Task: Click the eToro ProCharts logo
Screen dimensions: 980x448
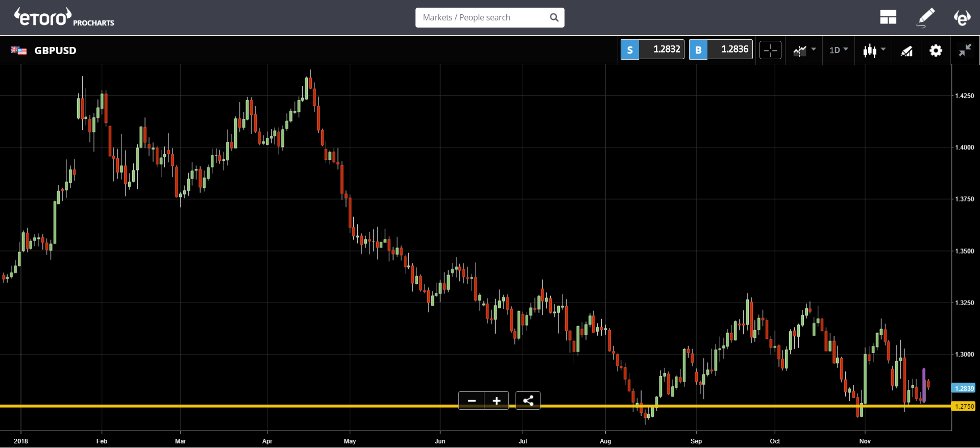Action: [x=64, y=17]
